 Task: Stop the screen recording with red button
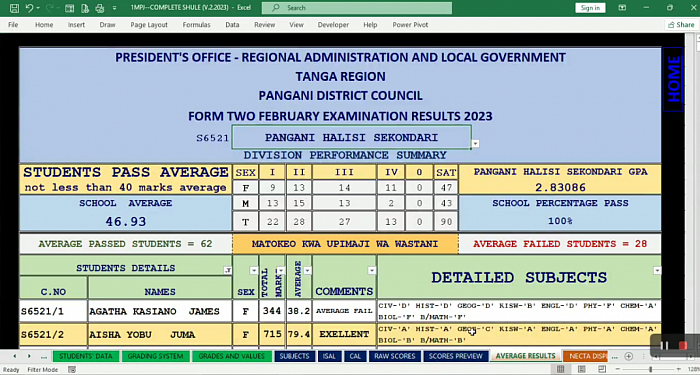coord(683,346)
